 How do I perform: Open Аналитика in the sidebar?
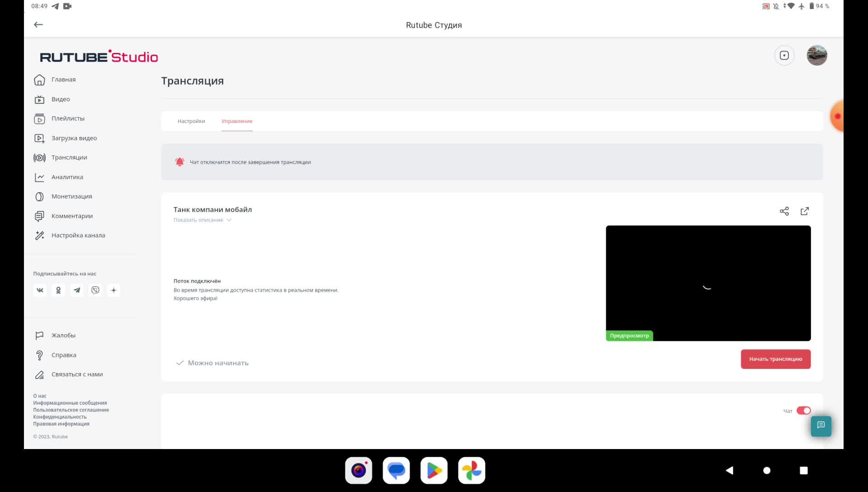click(67, 177)
